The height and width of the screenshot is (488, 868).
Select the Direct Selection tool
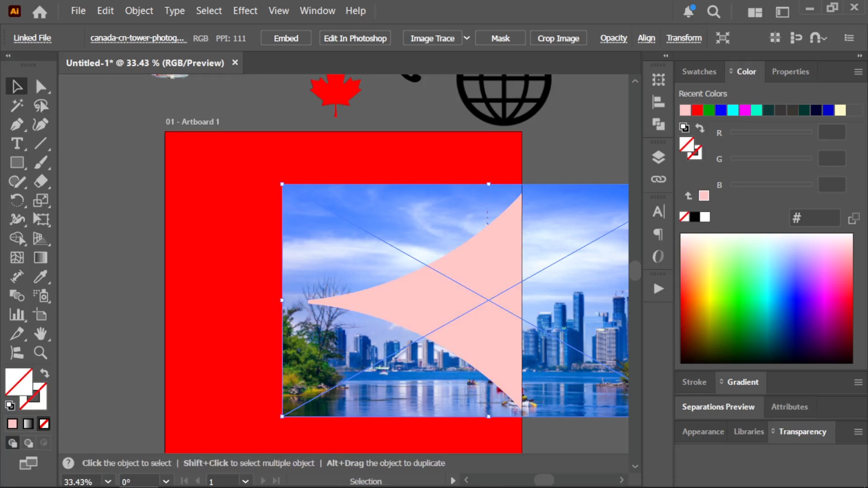click(x=41, y=86)
